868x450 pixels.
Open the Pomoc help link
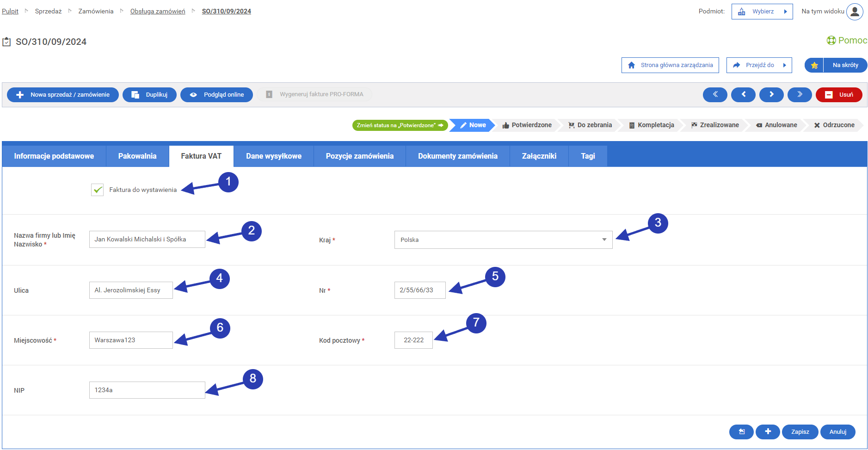click(x=847, y=40)
